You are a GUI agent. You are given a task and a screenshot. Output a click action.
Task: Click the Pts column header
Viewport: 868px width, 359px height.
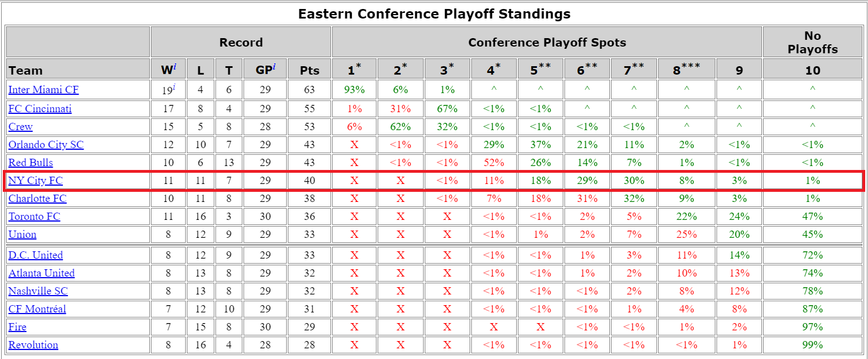point(309,70)
